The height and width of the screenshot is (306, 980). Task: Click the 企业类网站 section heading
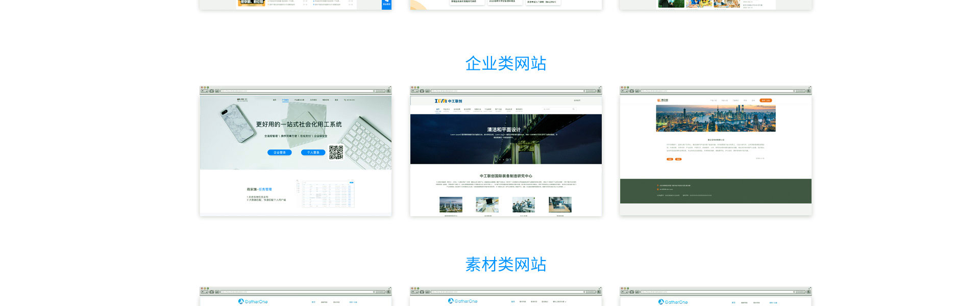pyautogui.click(x=506, y=64)
